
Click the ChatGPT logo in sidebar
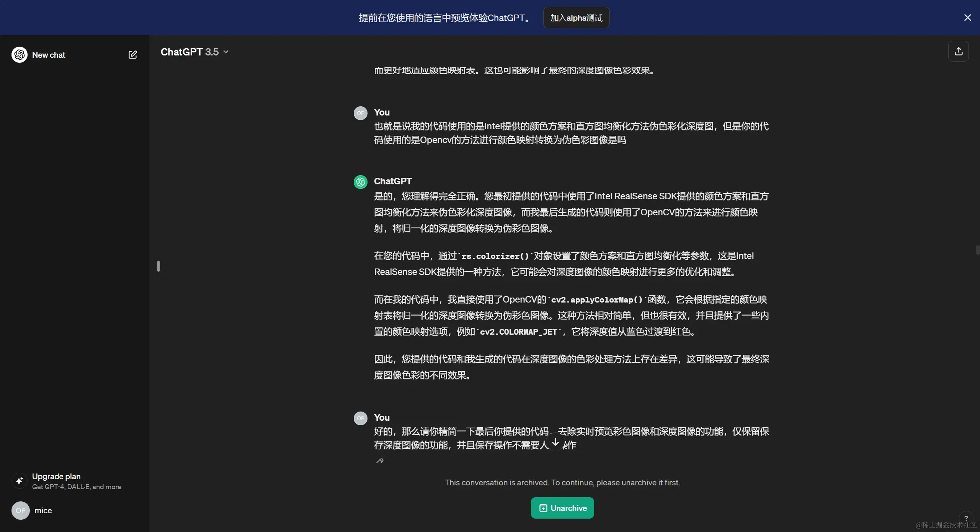(20, 55)
